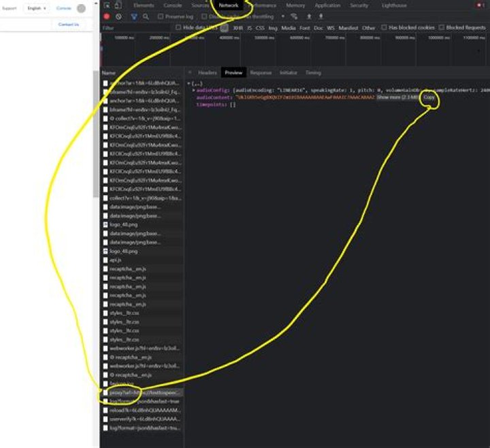The width and height of the screenshot is (490, 448).
Task: Select the Preview tab
Action: point(233,73)
